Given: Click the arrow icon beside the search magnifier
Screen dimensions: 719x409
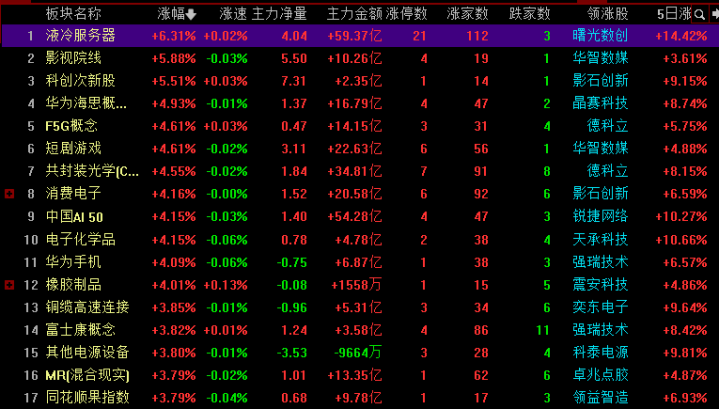Looking at the screenshot, I should [715, 14].
